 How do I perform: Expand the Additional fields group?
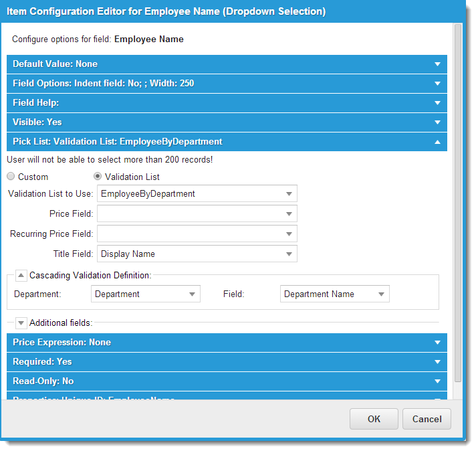[21, 323]
